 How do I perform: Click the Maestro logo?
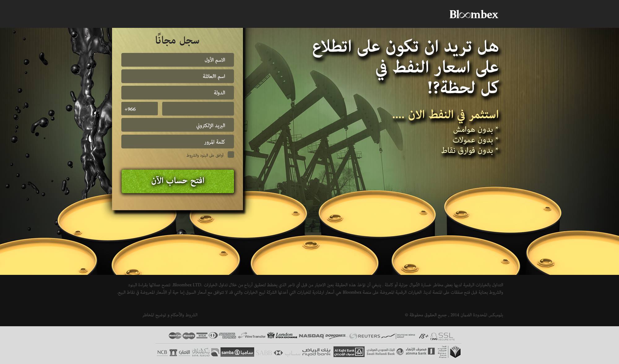pos(189,336)
